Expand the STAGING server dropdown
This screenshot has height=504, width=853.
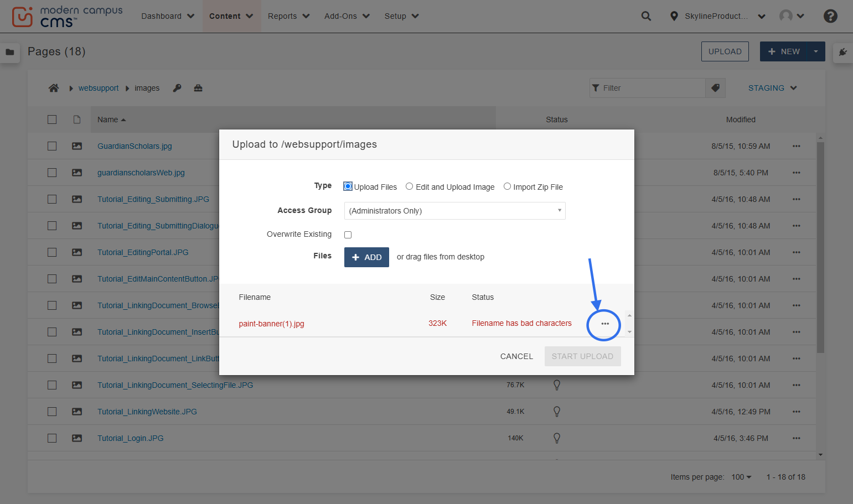[772, 88]
